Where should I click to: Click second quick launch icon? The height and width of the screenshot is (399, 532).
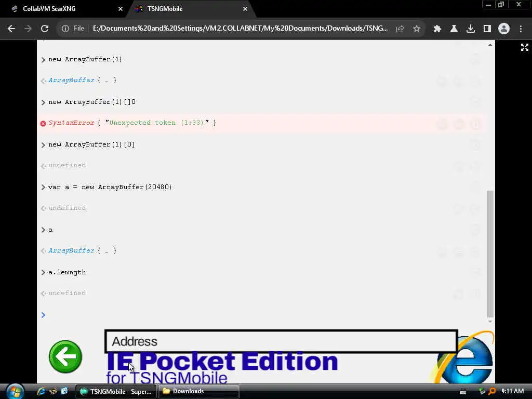[53, 391]
